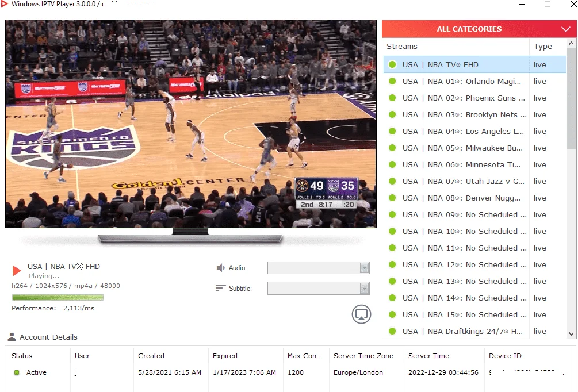Select NBA 08 Denver Nuggets stream

click(475, 198)
